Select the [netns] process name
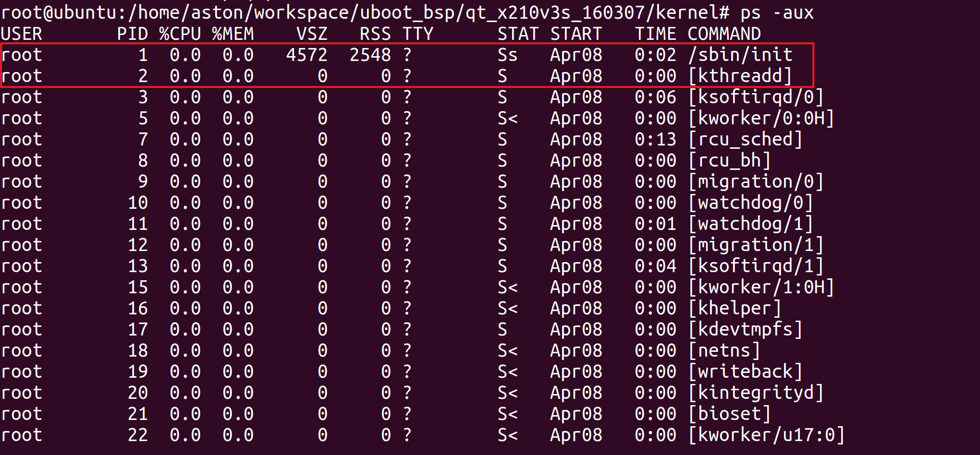980x455 pixels. [x=724, y=350]
